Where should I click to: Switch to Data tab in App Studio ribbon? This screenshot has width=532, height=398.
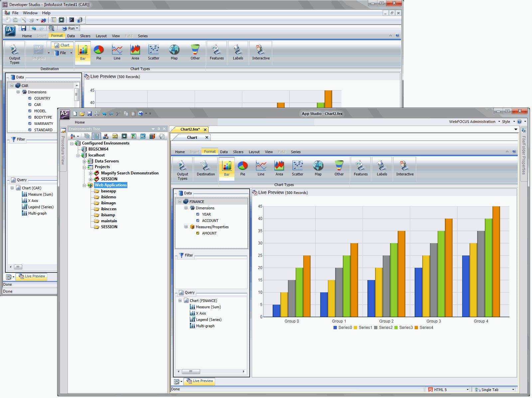coord(224,152)
